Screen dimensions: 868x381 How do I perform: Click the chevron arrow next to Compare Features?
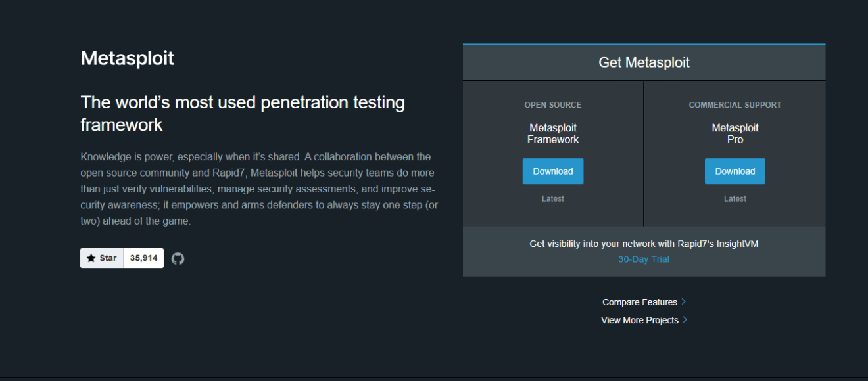[683, 302]
